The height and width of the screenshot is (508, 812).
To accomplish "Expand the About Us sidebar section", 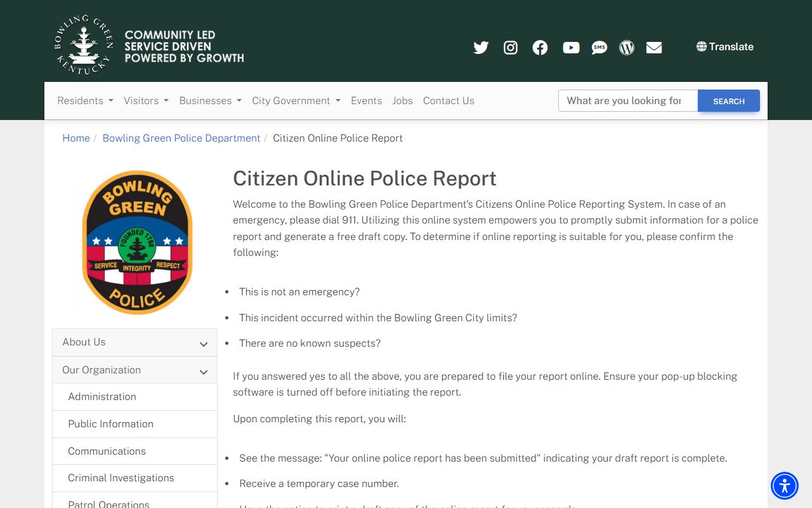I will click(x=134, y=342).
